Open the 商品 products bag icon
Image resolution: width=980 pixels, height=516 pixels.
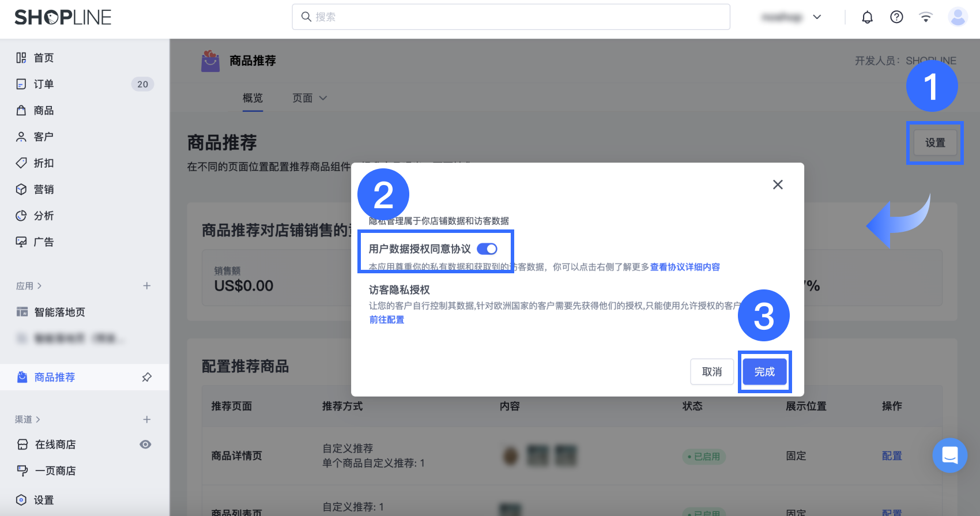click(x=21, y=110)
